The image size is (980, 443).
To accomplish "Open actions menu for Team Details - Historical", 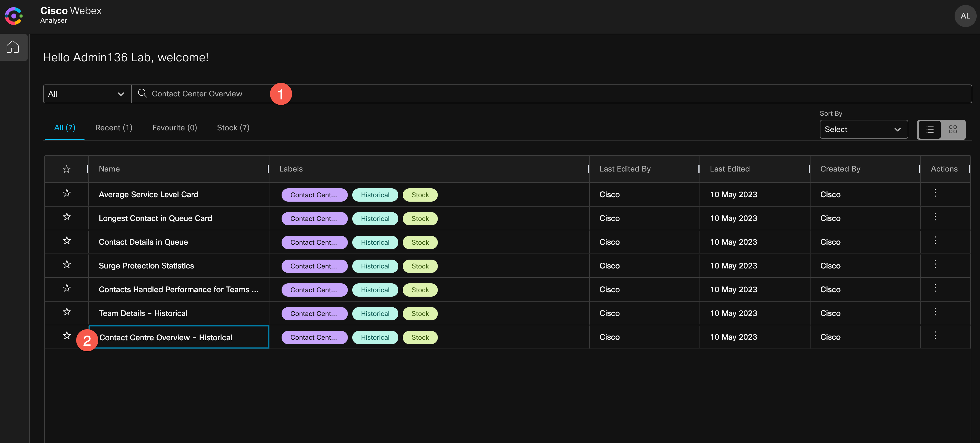I will (935, 312).
